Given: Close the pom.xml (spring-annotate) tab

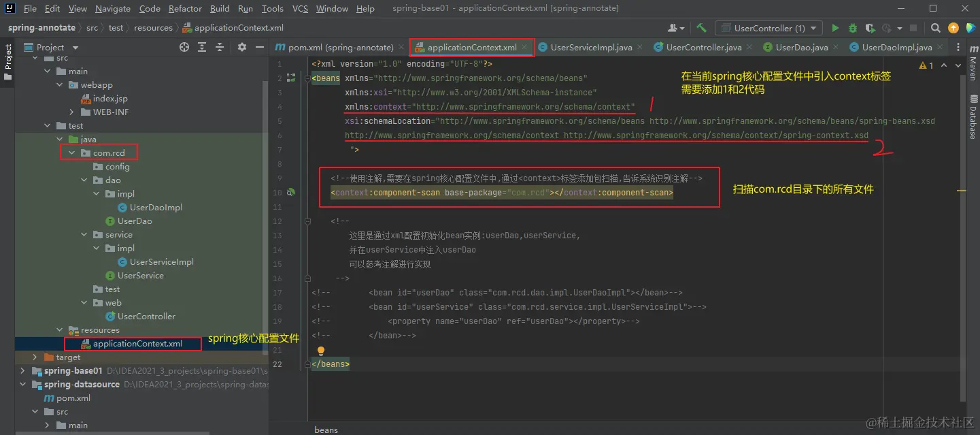Looking at the screenshot, I should click(x=401, y=48).
